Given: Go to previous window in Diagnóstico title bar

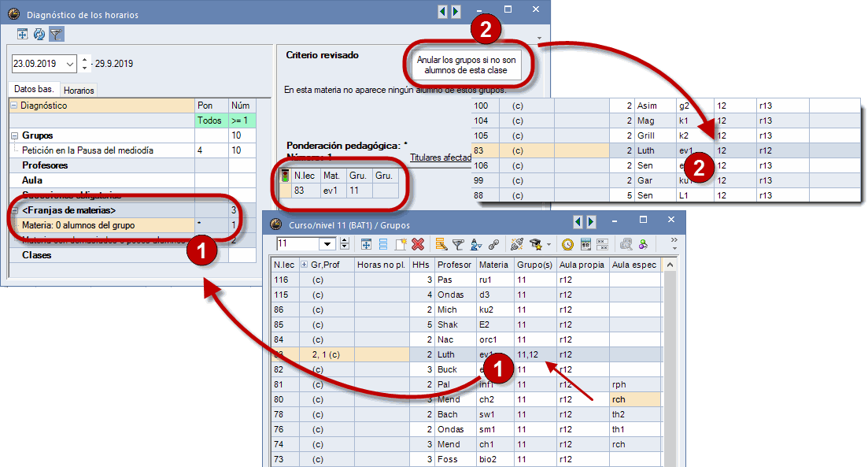Looking at the screenshot, I should (441, 11).
